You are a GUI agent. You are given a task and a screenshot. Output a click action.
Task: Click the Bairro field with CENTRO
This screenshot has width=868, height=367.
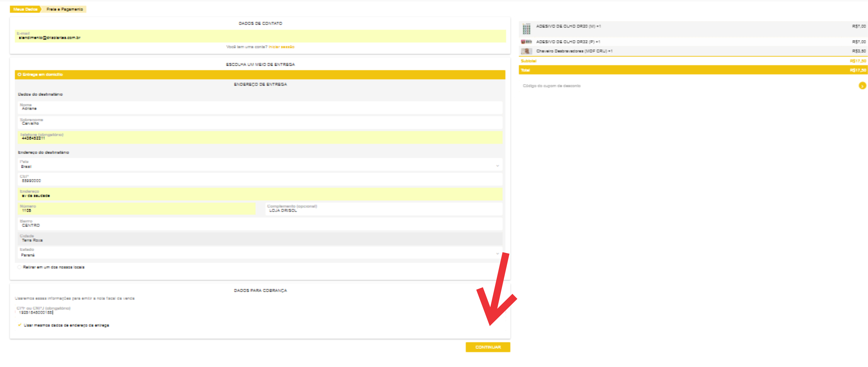[260, 224]
